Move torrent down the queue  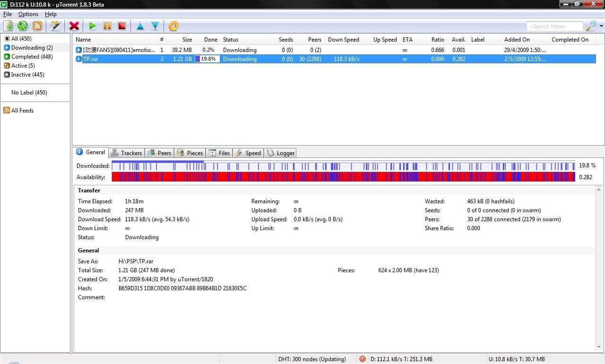tap(155, 26)
